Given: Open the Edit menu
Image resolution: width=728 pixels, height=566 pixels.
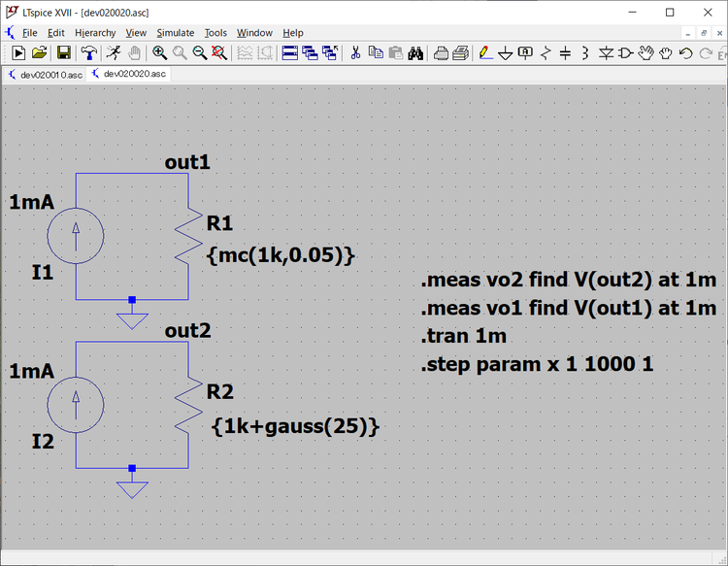Looking at the screenshot, I should 55,33.
